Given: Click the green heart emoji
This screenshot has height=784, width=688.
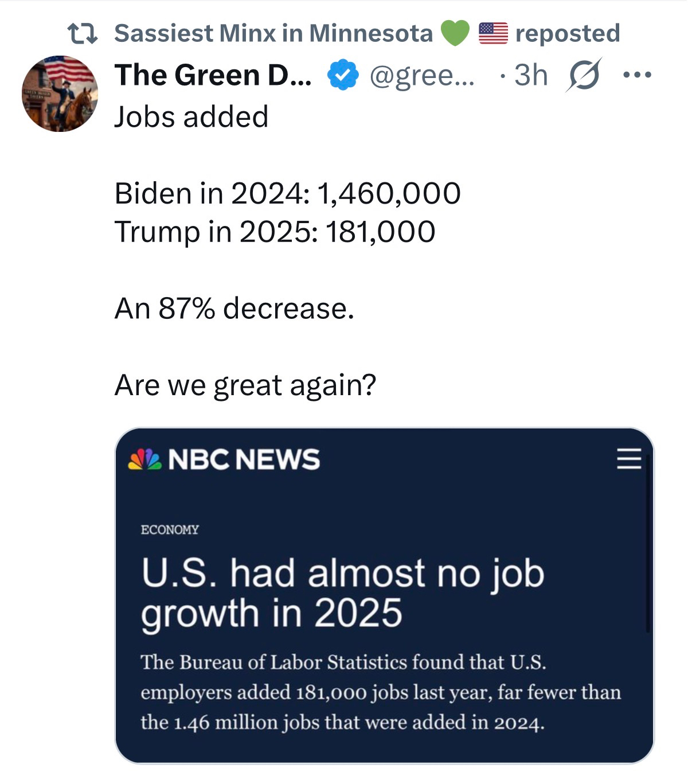Looking at the screenshot, I should (x=455, y=33).
